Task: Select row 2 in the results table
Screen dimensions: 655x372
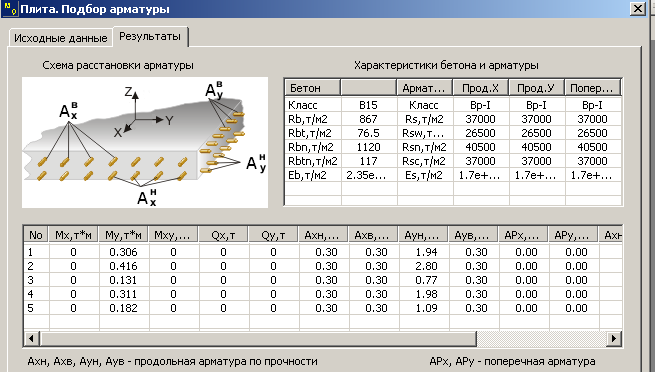Action: pyautogui.click(x=322, y=266)
